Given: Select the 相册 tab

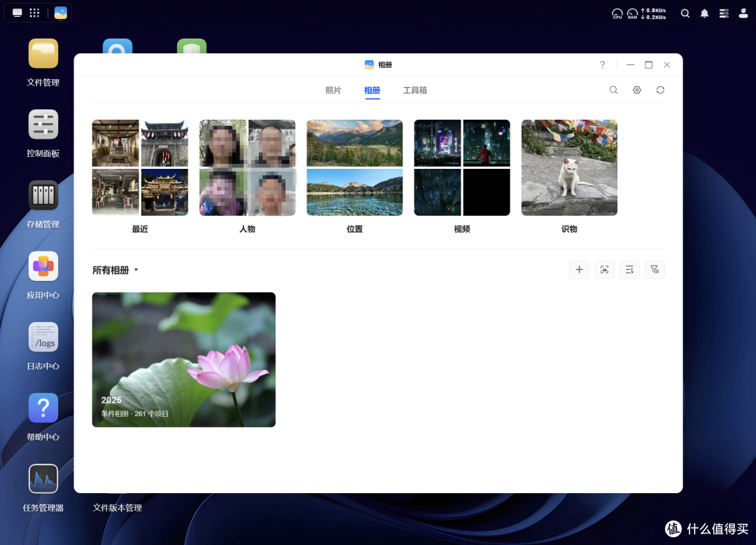Looking at the screenshot, I should [372, 90].
